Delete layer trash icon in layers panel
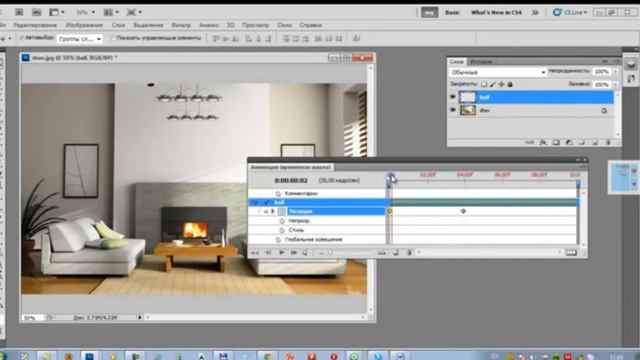Viewport: 640px width, 360px height. [x=608, y=142]
